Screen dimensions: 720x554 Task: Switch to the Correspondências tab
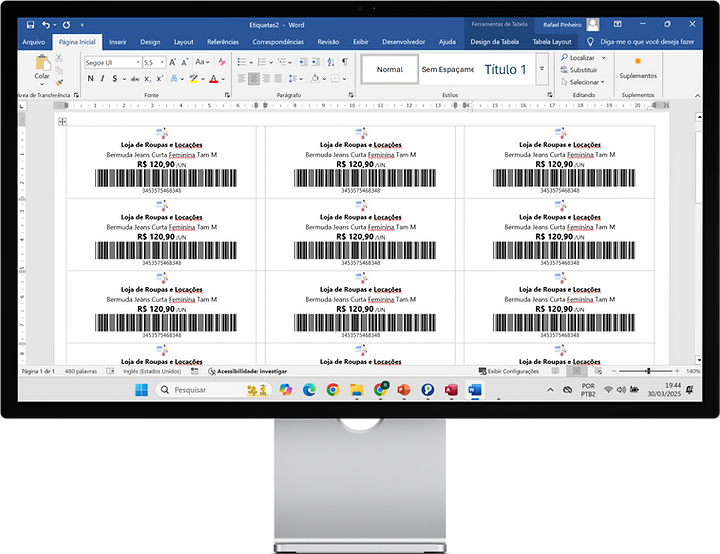(278, 42)
